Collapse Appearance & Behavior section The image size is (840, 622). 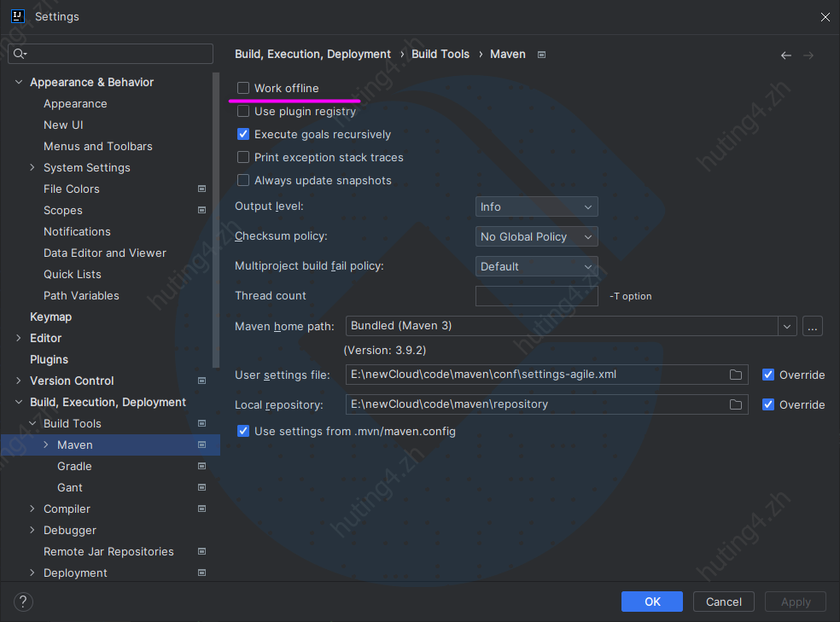tap(19, 82)
